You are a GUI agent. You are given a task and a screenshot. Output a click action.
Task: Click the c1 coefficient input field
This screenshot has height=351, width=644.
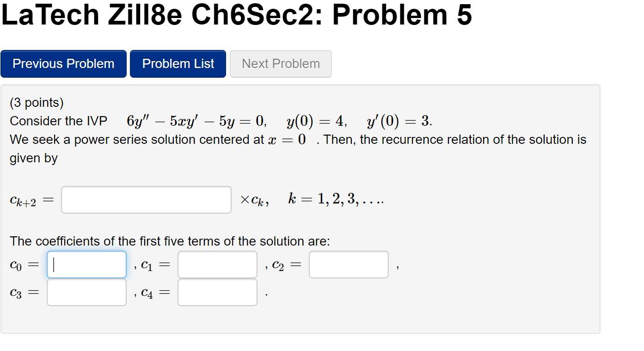click(x=217, y=264)
